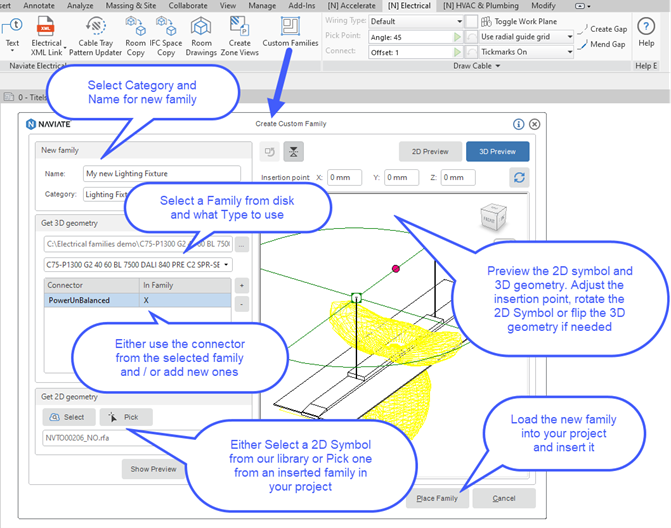Image resolution: width=671 pixels, height=528 pixels.
Task: Click the small icon beside Offset field
Action: (x=472, y=52)
